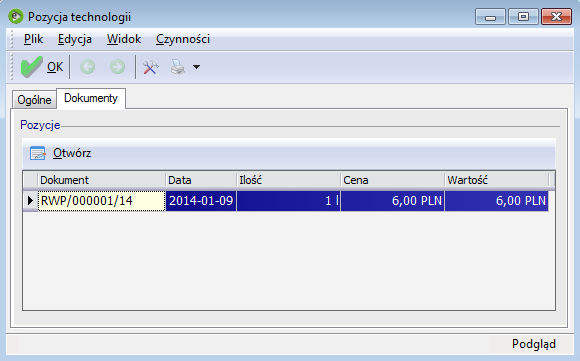Select the RWP/000001/14 document cell
Viewport: 580px width, 361px height.
[x=102, y=201]
